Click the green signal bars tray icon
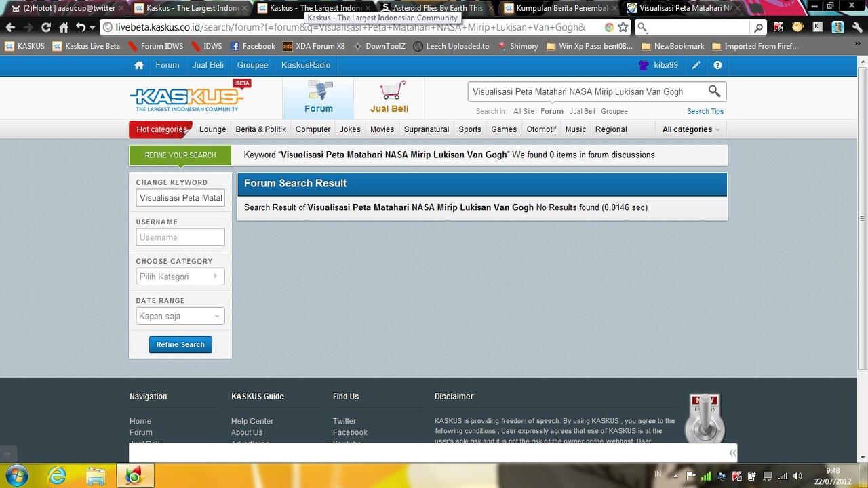This screenshot has height=488, width=868. 707,476
